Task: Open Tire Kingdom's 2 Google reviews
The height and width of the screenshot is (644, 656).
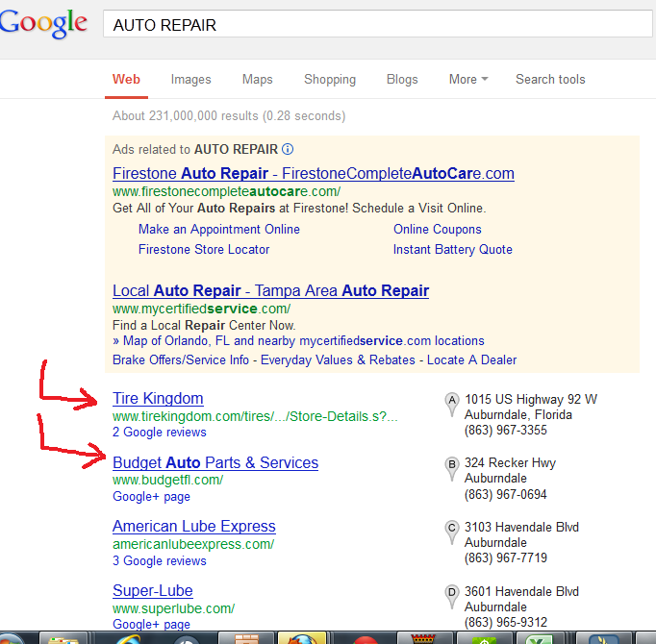Action: (160, 432)
